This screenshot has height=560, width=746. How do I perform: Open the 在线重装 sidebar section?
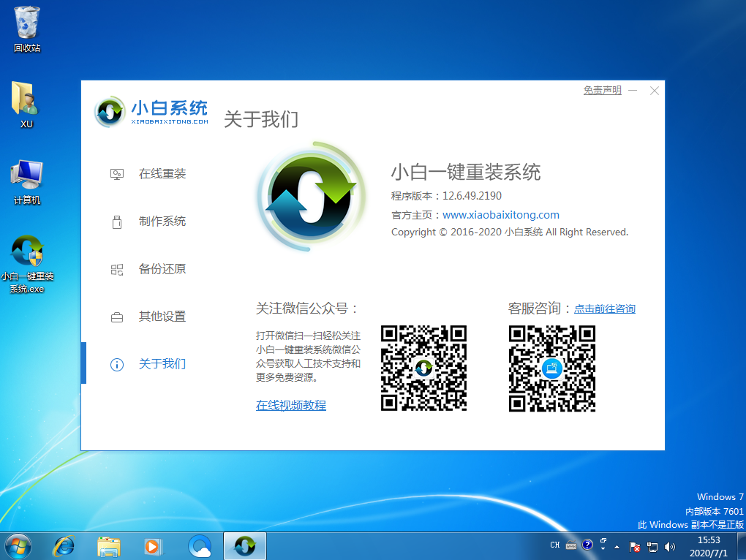pos(162,174)
